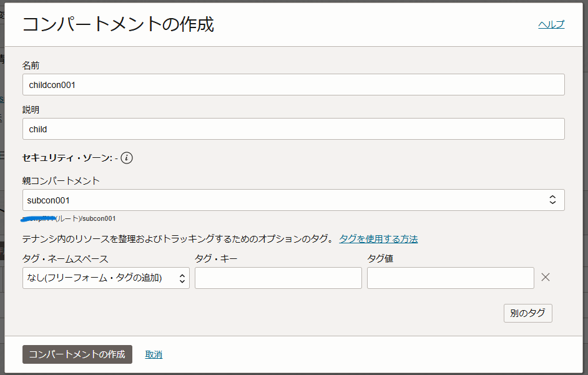Add a tag with the 別のタグ button

(527, 313)
